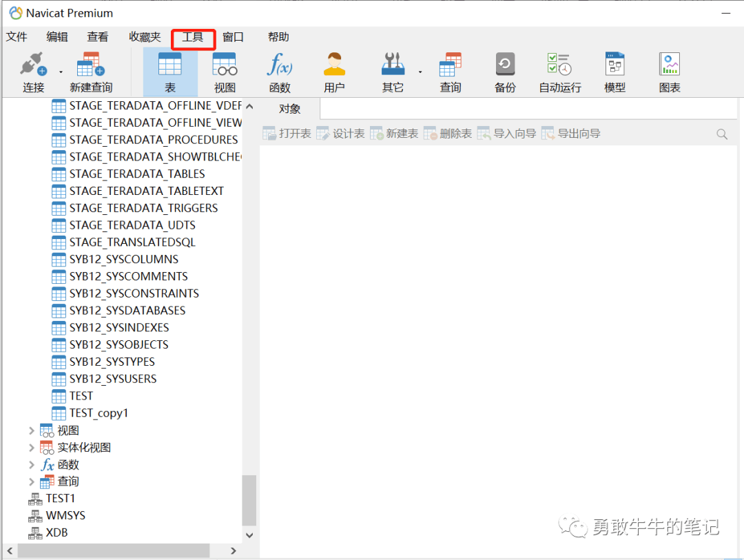Click the horizontal scroll-right arrow

pyautogui.click(x=233, y=551)
